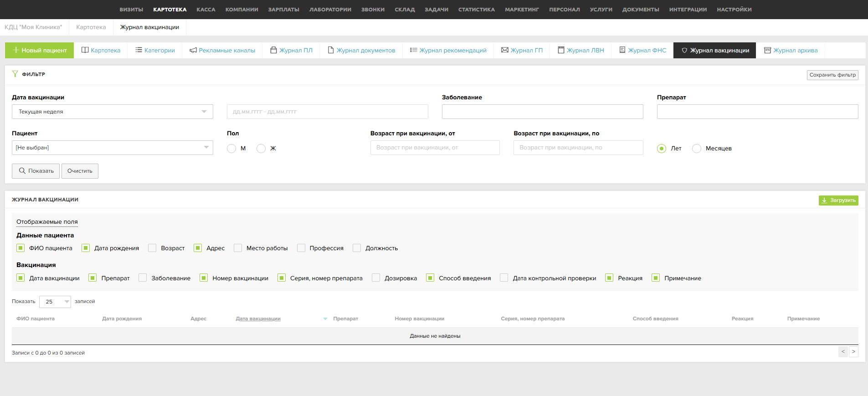This screenshot has width=868, height=396.
Task: Toggle the Адрес checkbox
Action: coord(198,248)
